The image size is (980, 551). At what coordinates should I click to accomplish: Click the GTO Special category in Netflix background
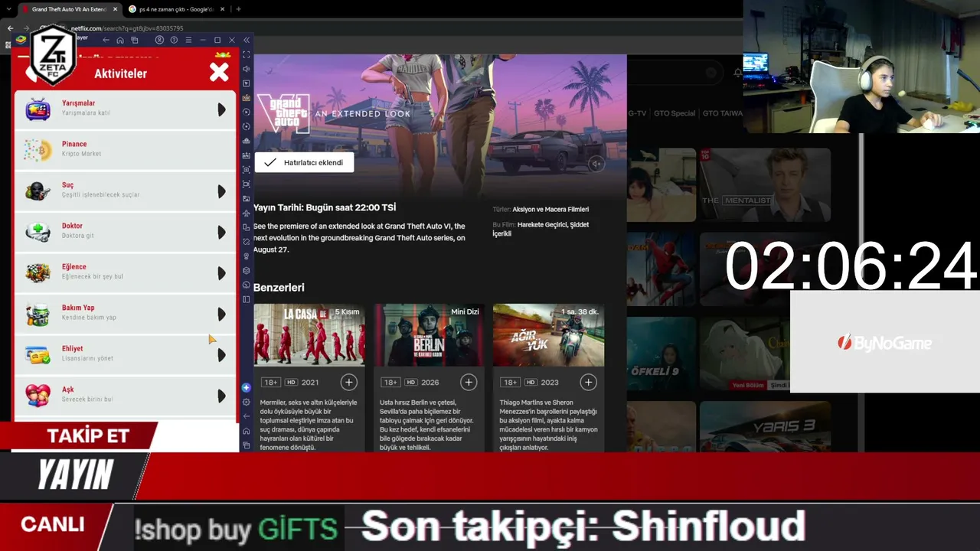point(674,113)
